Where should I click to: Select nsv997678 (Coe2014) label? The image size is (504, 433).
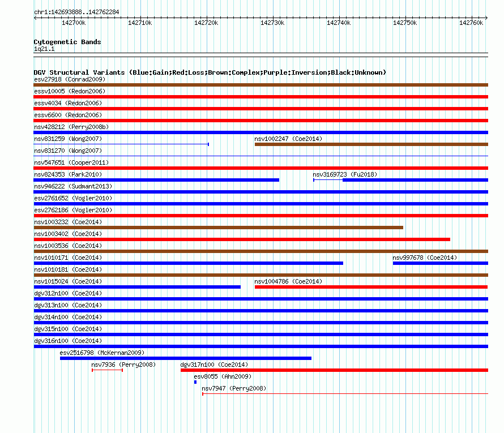click(x=425, y=258)
